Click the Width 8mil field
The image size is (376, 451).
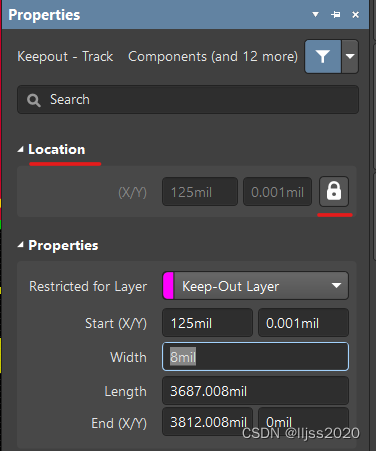[x=255, y=357]
